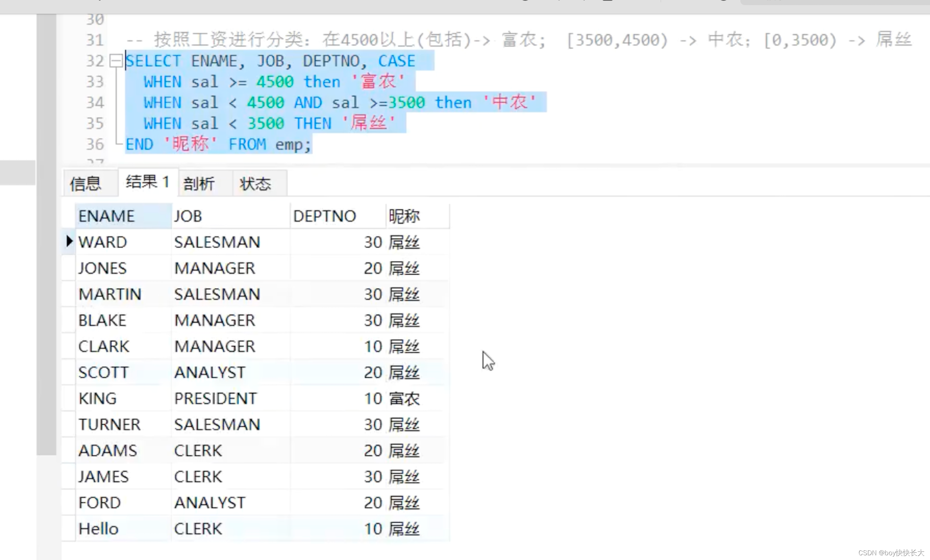This screenshot has height=560, width=930.
Task: View the 状态 tab
Action: tap(256, 183)
